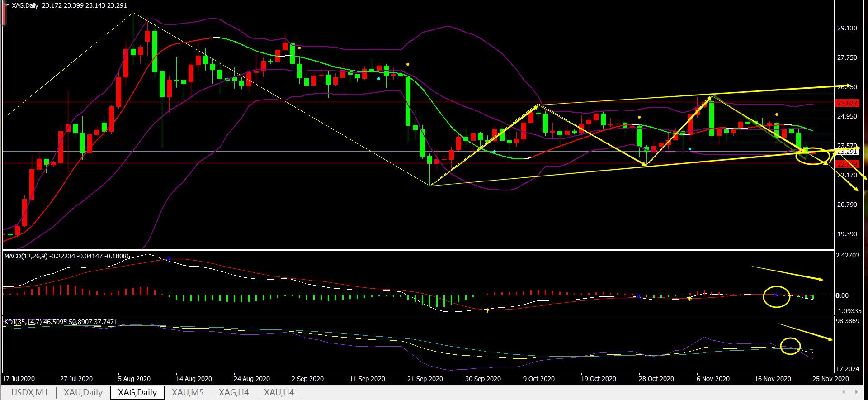This screenshot has height=400, width=868.
Task: Click the 21 Sep 2020 date on time axis
Action: click(425, 379)
